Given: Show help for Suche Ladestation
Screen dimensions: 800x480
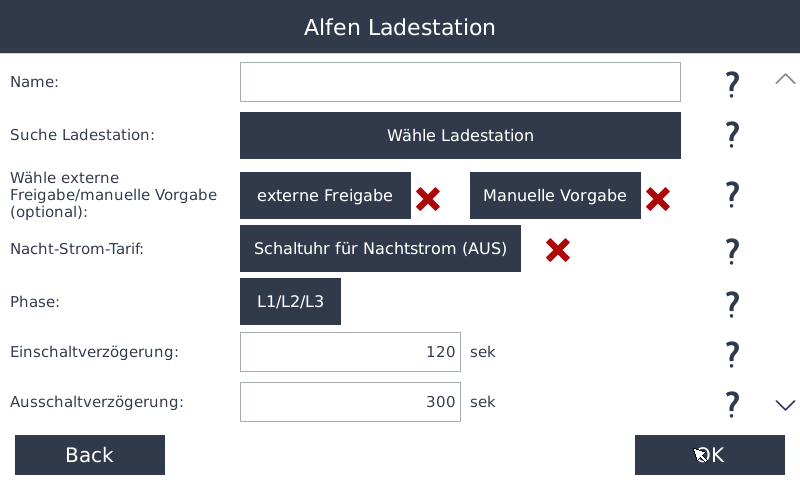Looking at the screenshot, I should (x=732, y=135).
